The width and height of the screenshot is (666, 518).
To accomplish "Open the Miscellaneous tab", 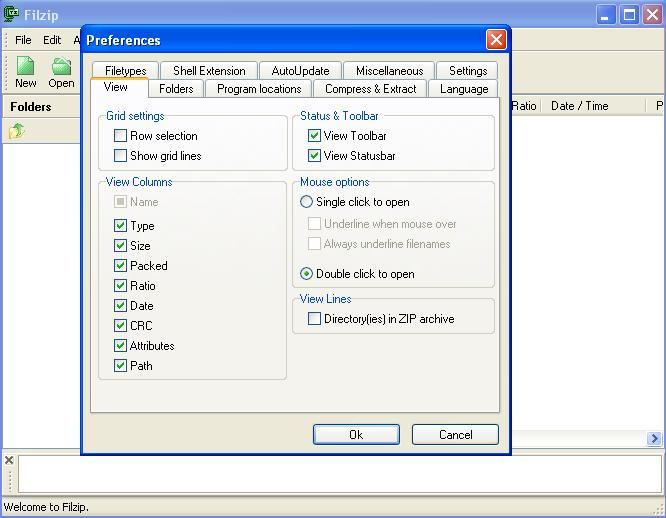I will coord(389,70).
